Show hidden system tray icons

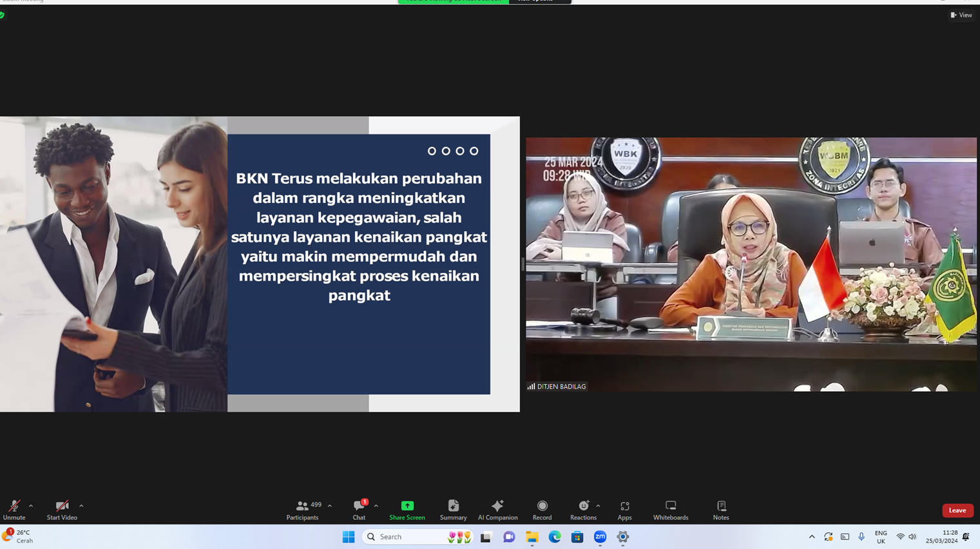812,537
